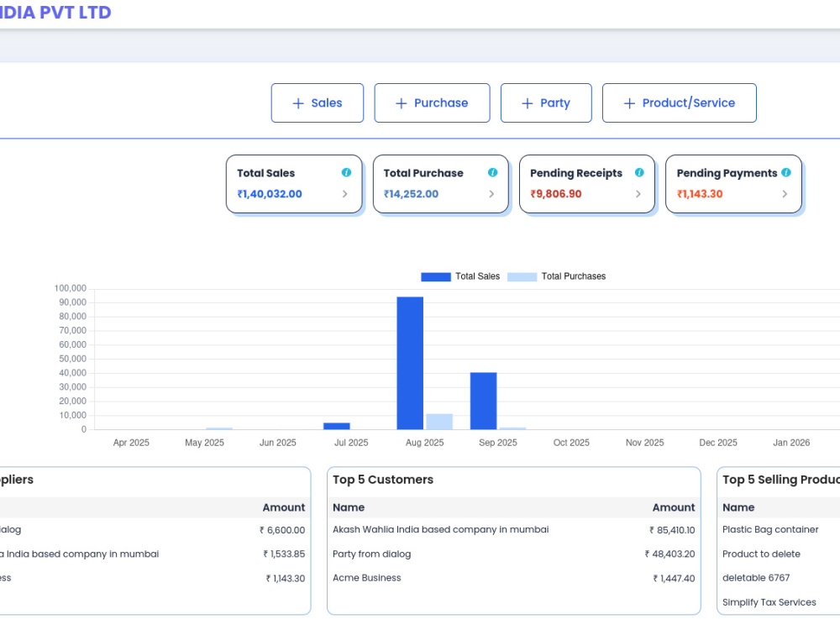840x630 pixels.
Task: Add a new Purchase entry
Action: tap(432, 102)
